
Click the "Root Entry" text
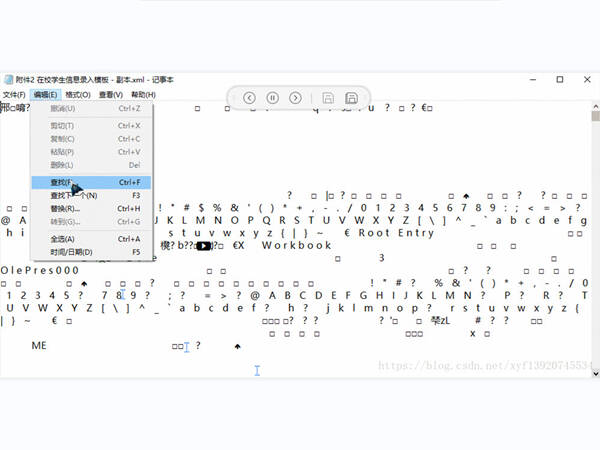pos(396,233)
